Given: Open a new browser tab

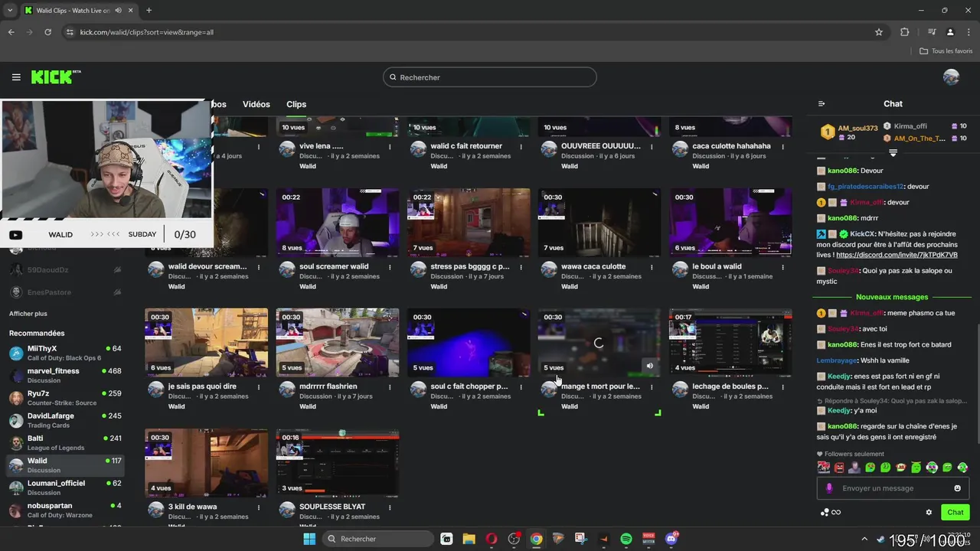Looking at the screenshot, I should coord(149,11).
